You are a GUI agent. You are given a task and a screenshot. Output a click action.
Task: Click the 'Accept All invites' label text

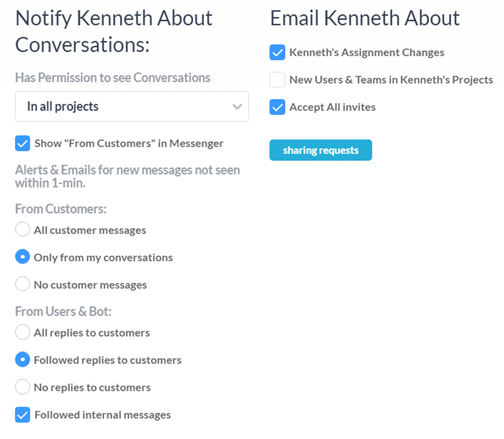tap(333, 107)
